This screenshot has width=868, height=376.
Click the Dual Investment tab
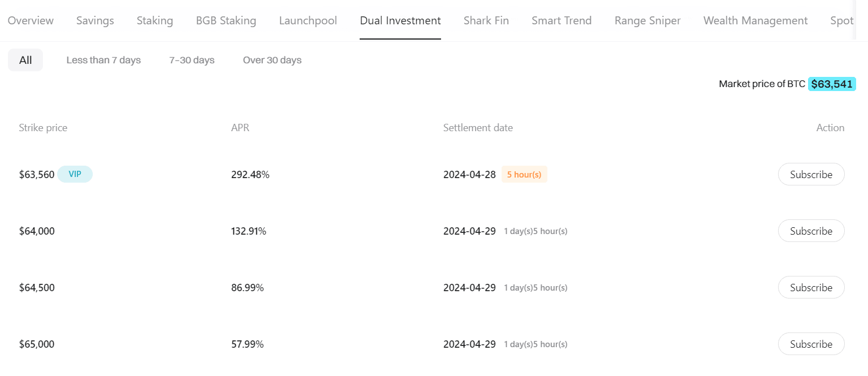[400, 21]
